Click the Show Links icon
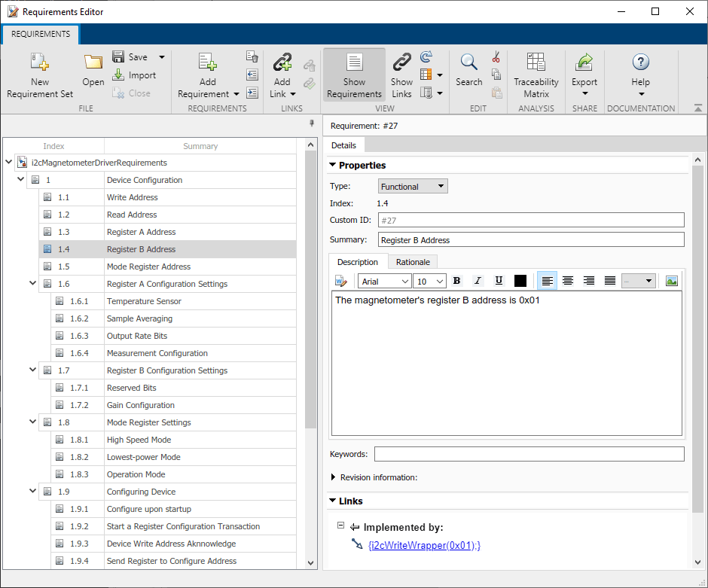 [401, 62]
